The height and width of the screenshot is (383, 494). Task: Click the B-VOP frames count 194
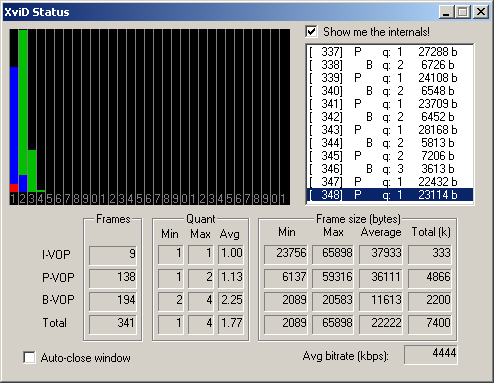coord(113,301)
